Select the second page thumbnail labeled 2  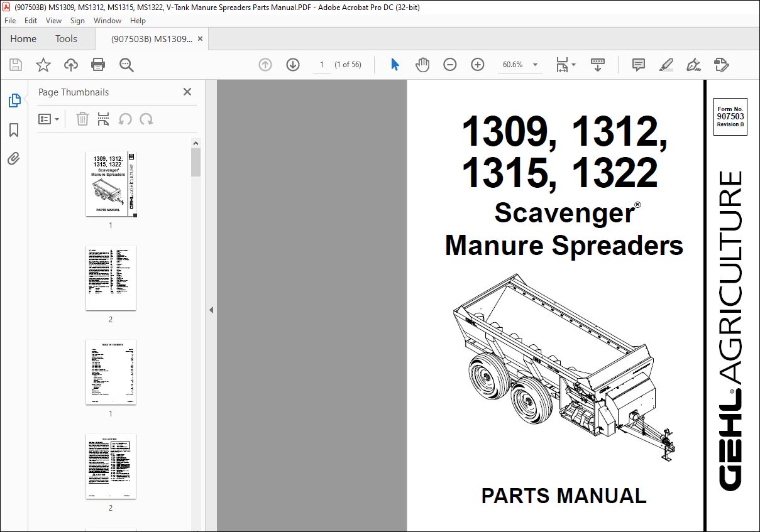pyautogui.click(x=111, y=278)
